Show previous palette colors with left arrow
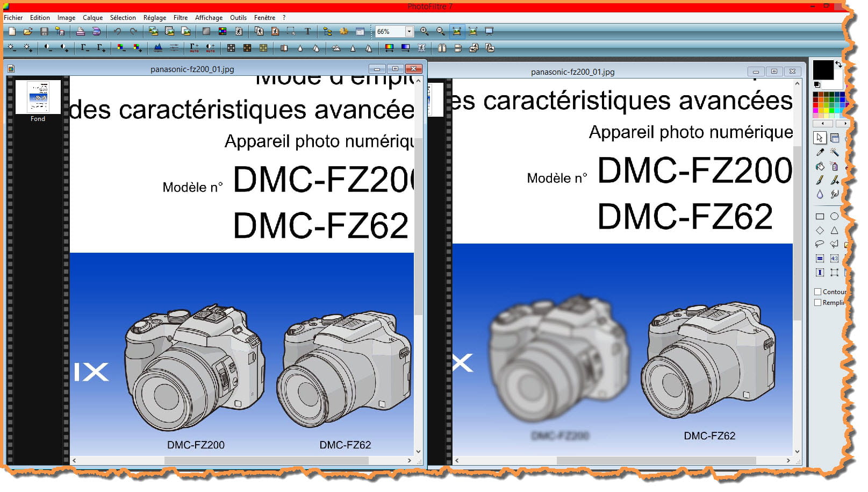Image resolution: width=868 pixels, height=492 pixels. (823, 124)
